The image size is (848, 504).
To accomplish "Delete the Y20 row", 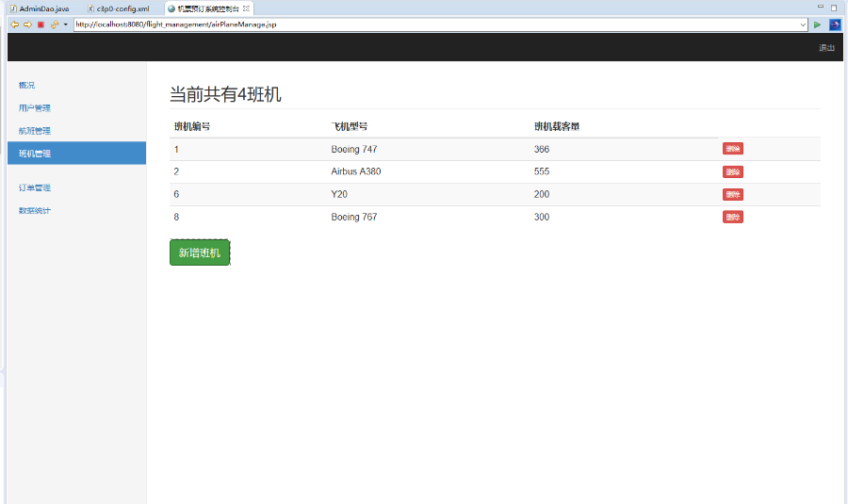I will (x=733, y=195).
